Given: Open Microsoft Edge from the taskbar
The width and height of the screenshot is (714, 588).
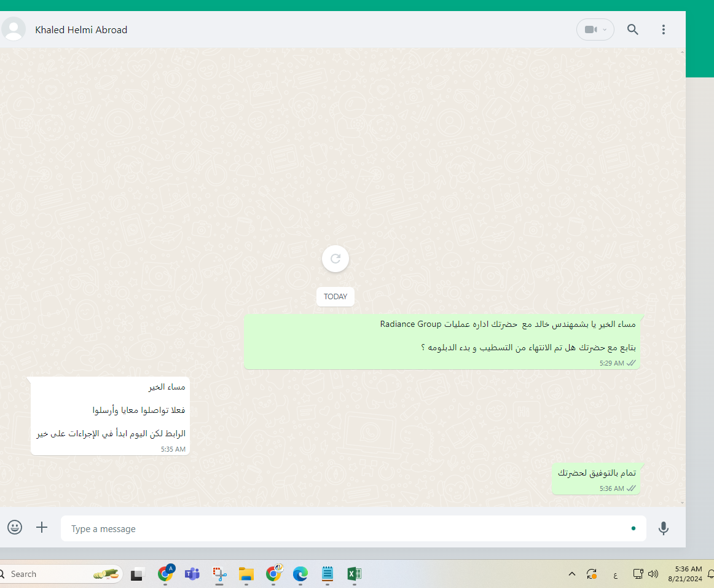Looking at the screenshot, I should pos(300,574).
